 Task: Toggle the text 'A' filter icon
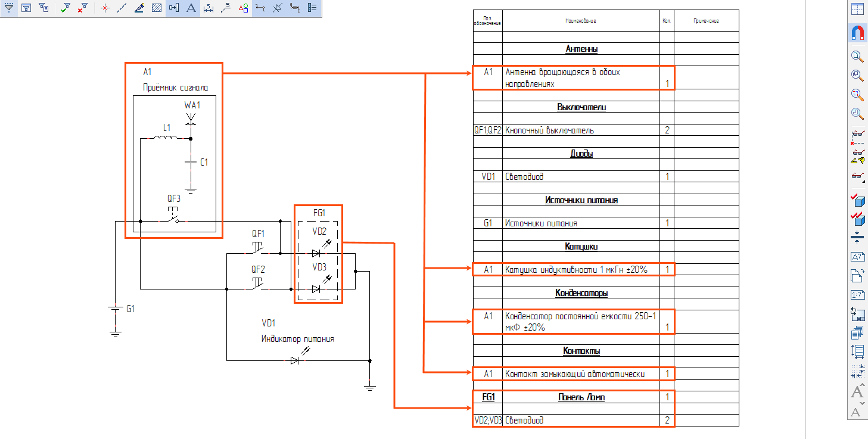pyautogui.click(x=191, y=8)
